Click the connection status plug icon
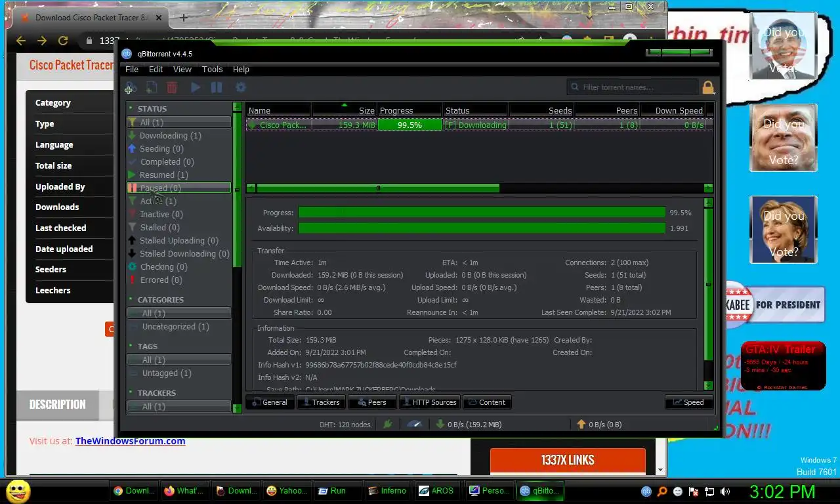This screenshot has width=840, height=504. coord(387,425)
